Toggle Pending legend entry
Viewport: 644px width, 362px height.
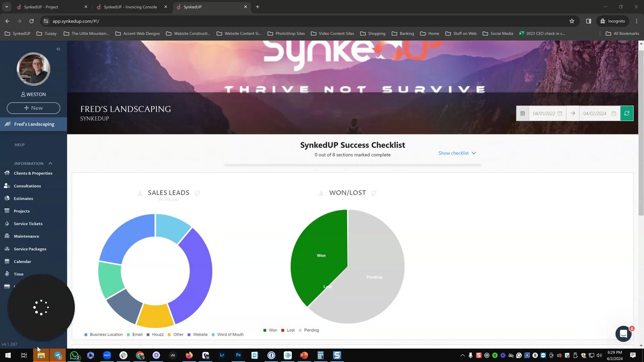(309, 330)
